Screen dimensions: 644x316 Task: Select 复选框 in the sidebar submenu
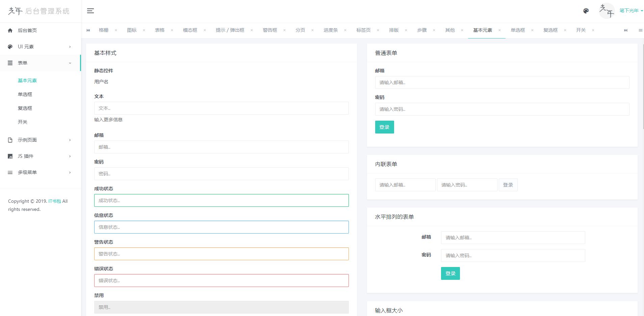click(x=25, y=108)
